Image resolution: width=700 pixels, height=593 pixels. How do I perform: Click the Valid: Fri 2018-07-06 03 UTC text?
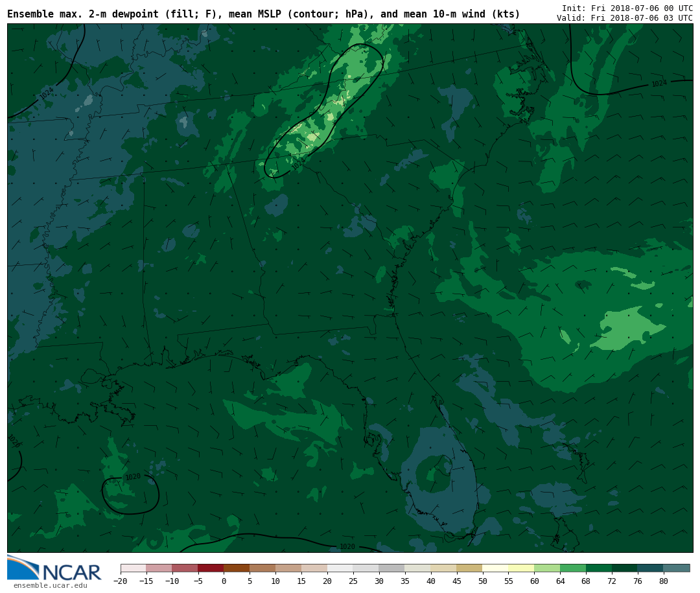[625, 18]
